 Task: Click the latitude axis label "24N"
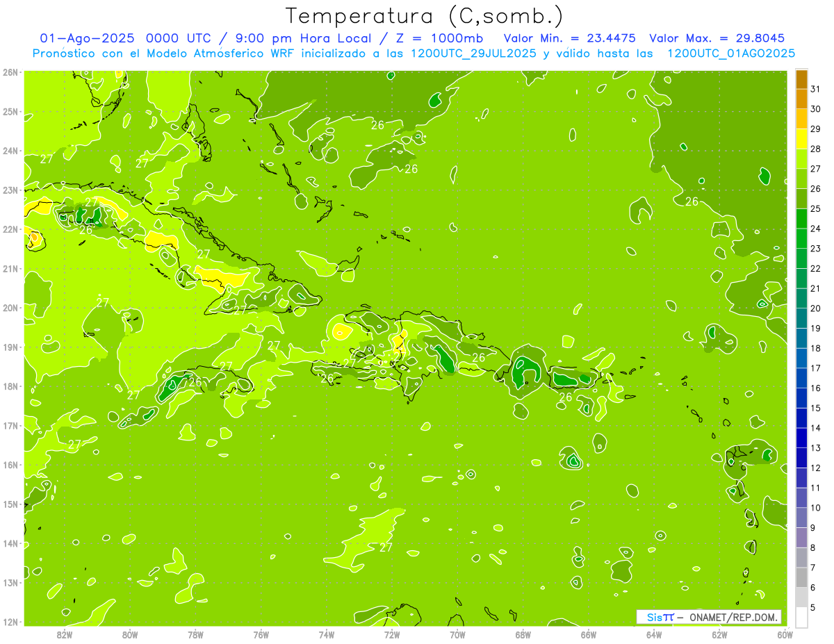point(10,151)
